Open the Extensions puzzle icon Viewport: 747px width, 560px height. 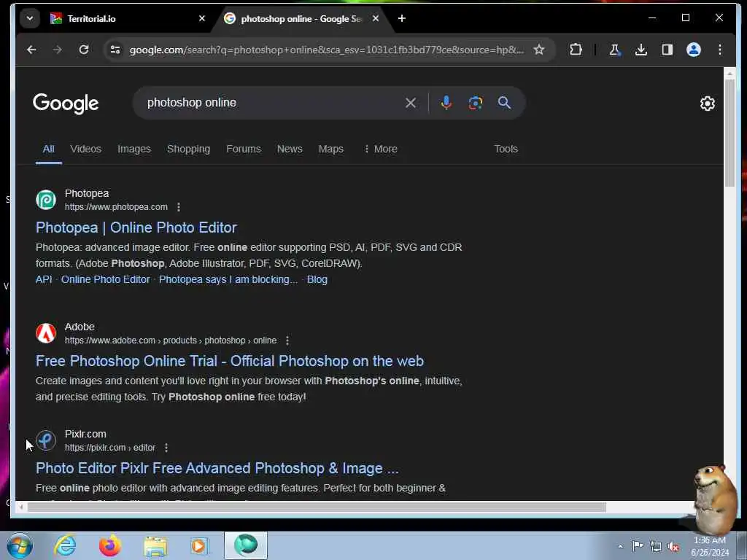point(576,50)
